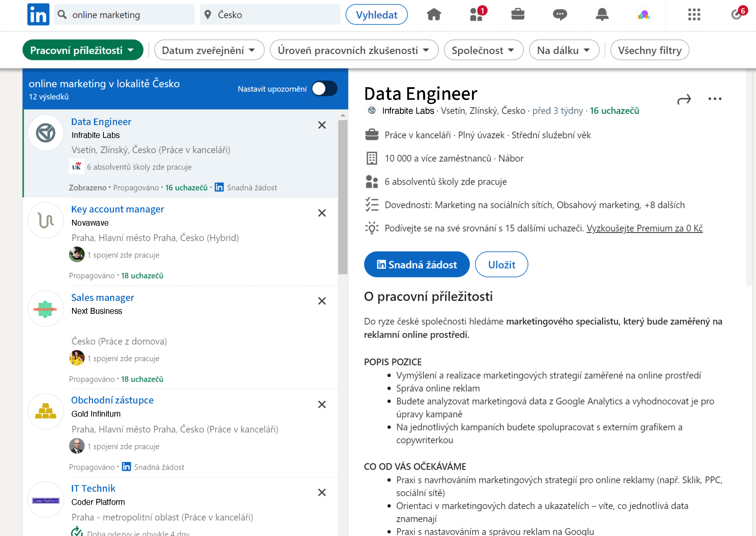Click the Vyhledat search button
756x536 pixels.
pyautogui.click(x=376, y=15)
